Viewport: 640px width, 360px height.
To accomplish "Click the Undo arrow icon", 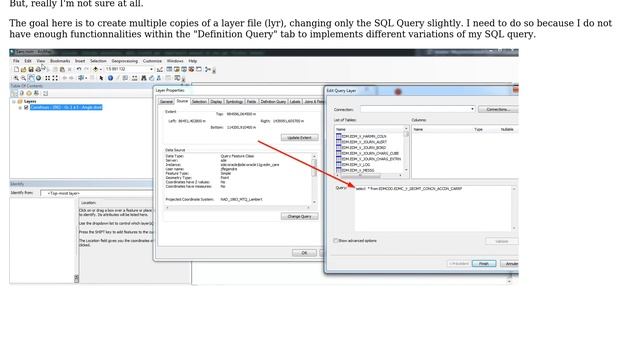I will tap(79, 69).
